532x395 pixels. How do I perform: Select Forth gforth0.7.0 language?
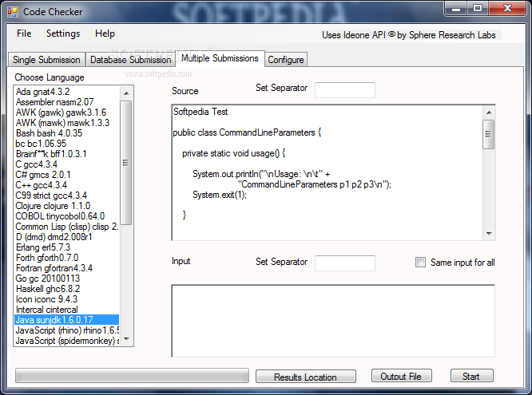67,258
